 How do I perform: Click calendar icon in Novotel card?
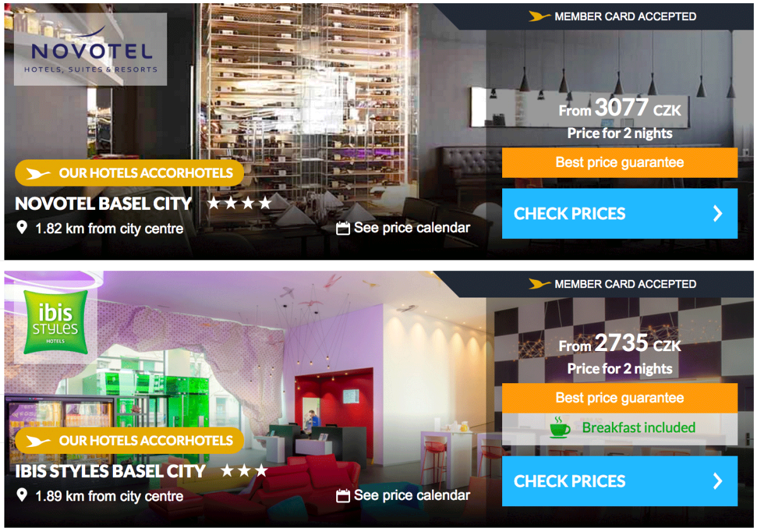pos(343,228)
